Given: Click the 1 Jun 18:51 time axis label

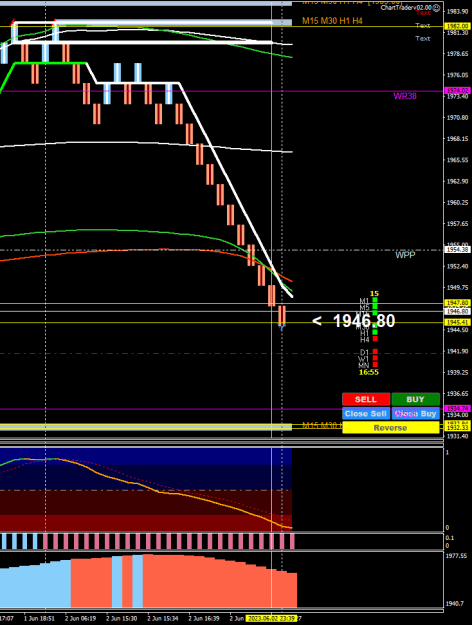Looking at the screenshot, I should 38,619.
